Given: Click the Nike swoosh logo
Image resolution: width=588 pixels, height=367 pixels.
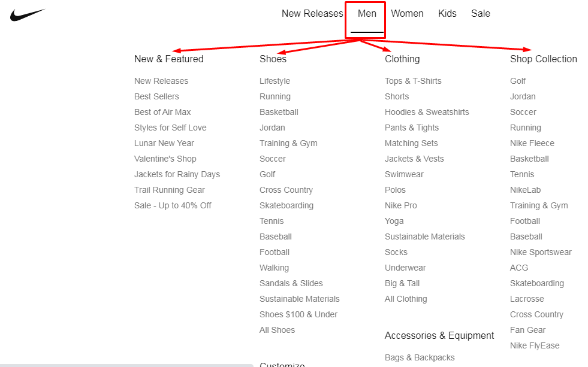Looking at the screenshot, I should pyautogui.click(x=28, y=15).
